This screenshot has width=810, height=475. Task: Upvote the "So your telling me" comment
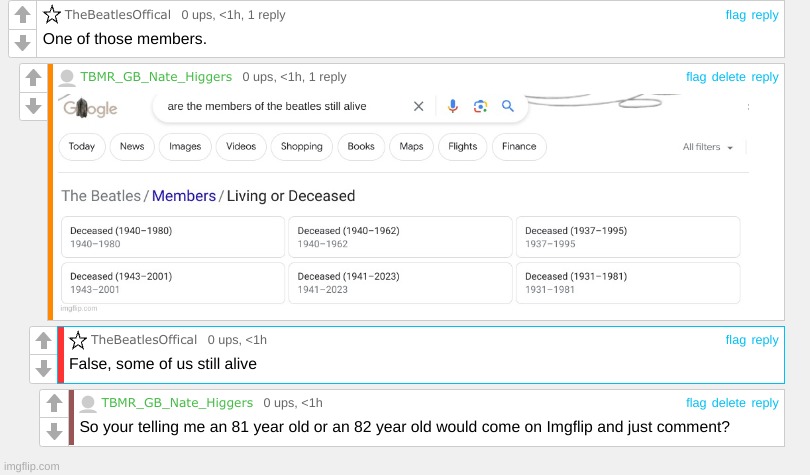53,404
